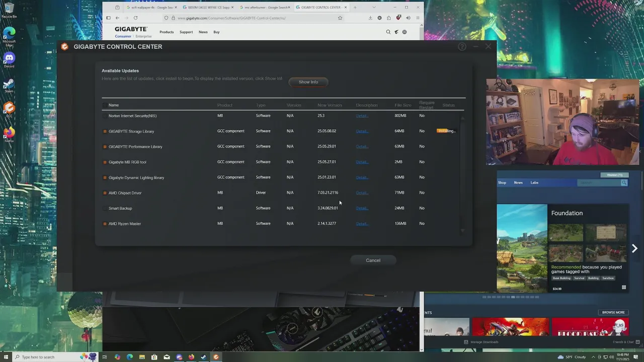Open Windows Start menu
The image size is (644, 362).
tap(6, 357)
